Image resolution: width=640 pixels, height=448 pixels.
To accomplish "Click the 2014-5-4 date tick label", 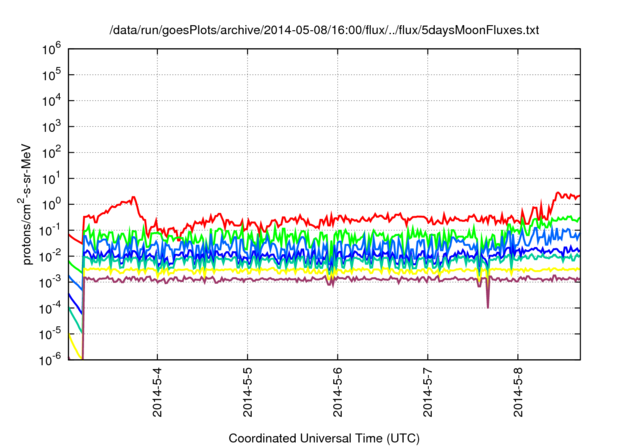I will [158, 392].
